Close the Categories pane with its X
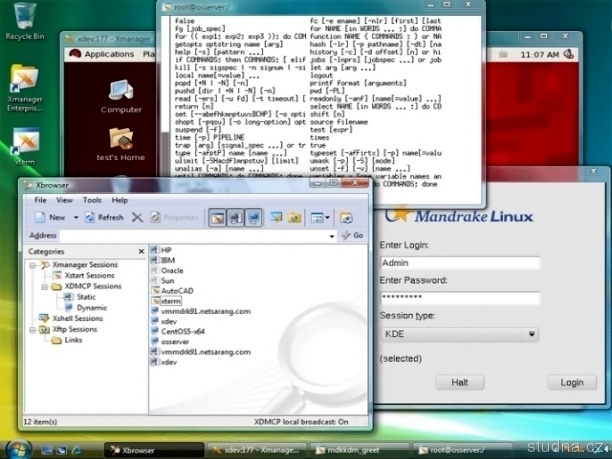 pos(140,251)
